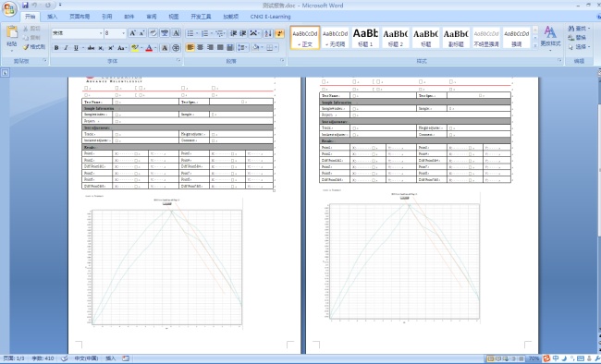This screenshot has width=601, height=364.
Task: Apply distributed alignment
Action: pos(230,47)
